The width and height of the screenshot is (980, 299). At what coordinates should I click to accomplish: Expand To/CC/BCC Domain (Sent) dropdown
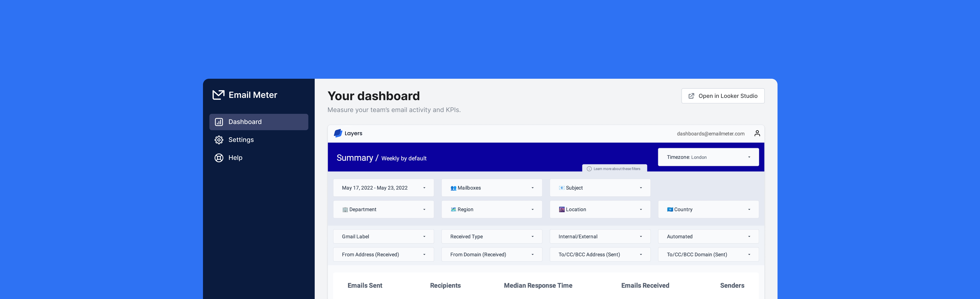(708, 254)
